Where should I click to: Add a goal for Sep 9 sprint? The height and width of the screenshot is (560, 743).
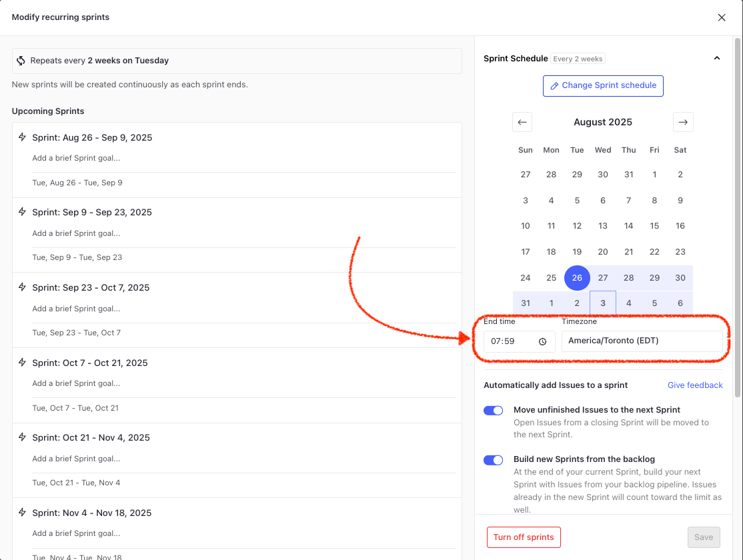click(x=77, y=233)
